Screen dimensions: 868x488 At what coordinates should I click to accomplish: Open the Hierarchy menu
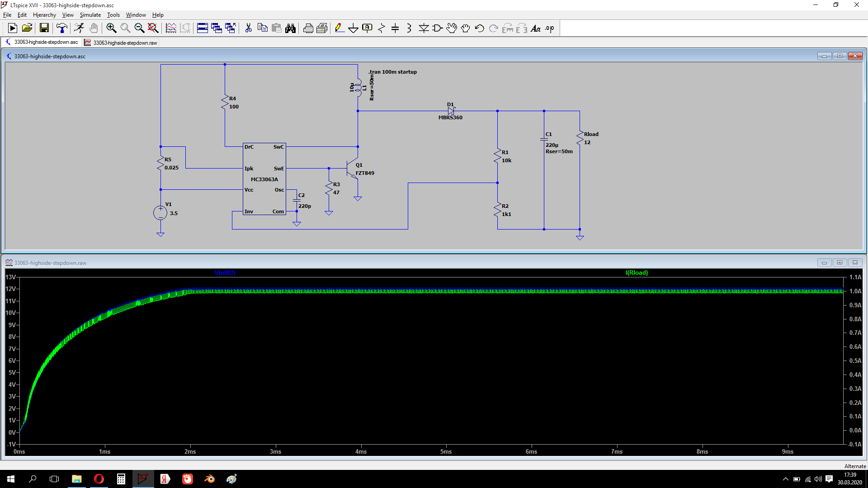tap(44, 15)
